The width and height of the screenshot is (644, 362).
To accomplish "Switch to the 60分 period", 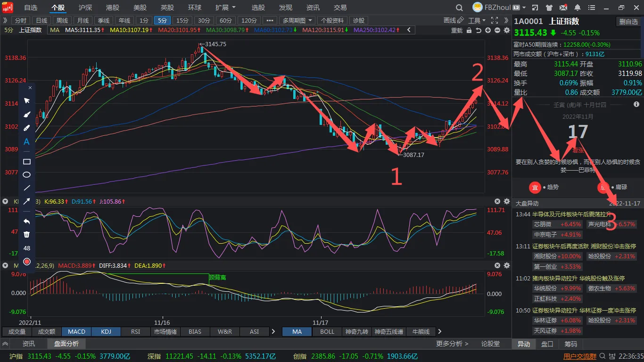I will [226, 20].
